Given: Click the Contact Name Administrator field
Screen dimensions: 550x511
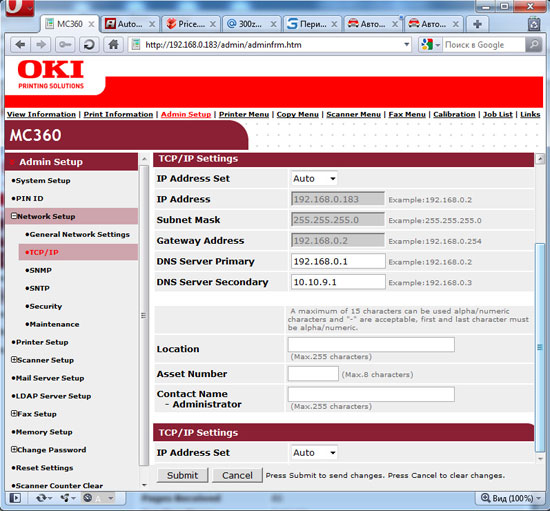Looking at the screenshot, I should coord(371,394).
